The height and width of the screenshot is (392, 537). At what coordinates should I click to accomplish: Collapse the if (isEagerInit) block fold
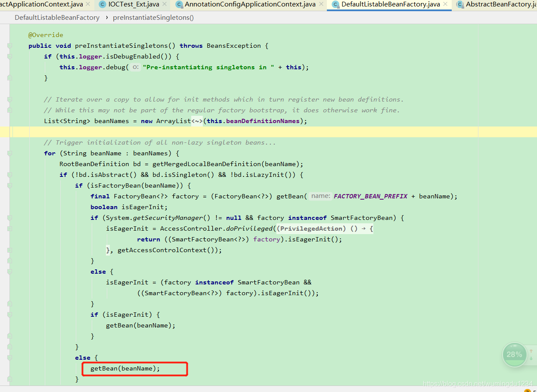point(9,315)
